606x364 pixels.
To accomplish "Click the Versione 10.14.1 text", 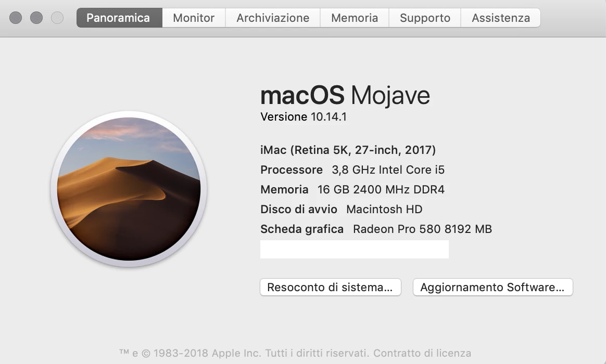I will point(304,116).
